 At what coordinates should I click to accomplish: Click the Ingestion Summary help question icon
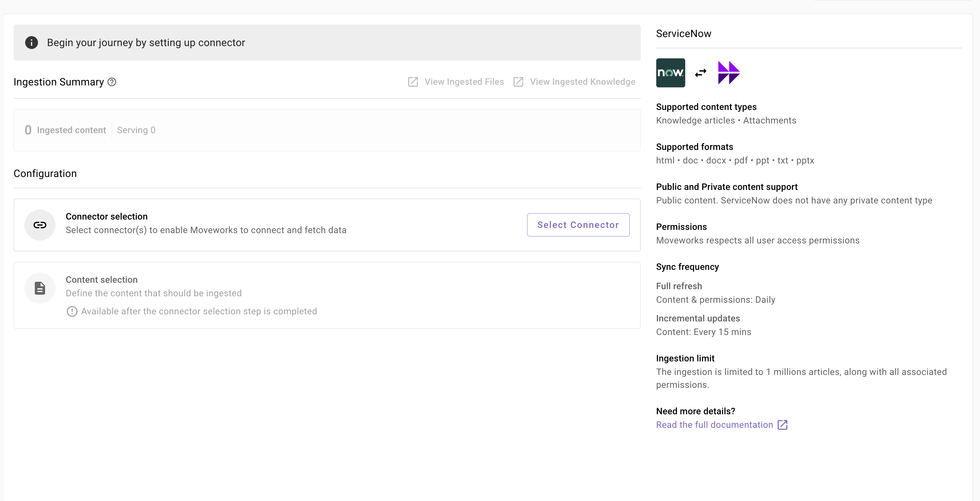[112, 82]
